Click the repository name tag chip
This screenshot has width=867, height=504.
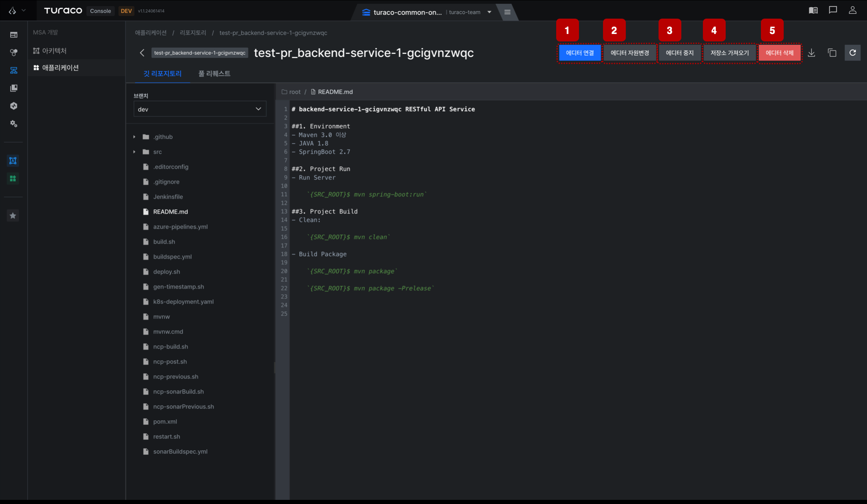pos(200,53)
